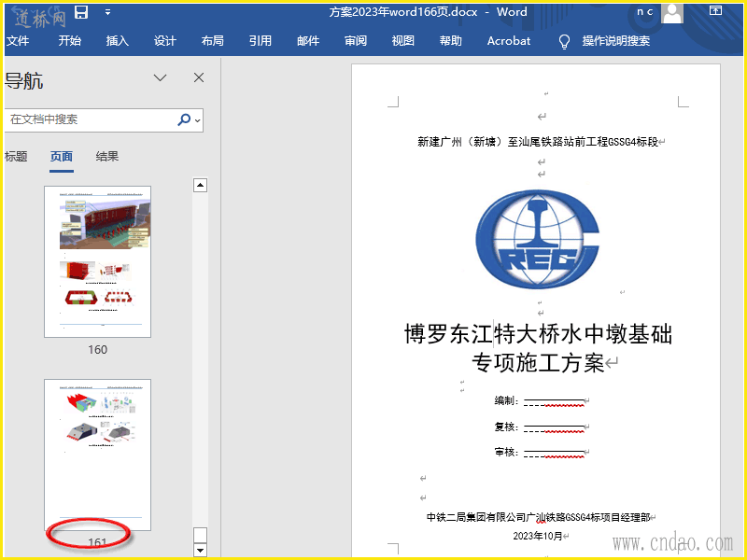This screenshot has width=747, height=560.
Task: Open the 帮助 ribbon tab
Action: coord(451,41)
